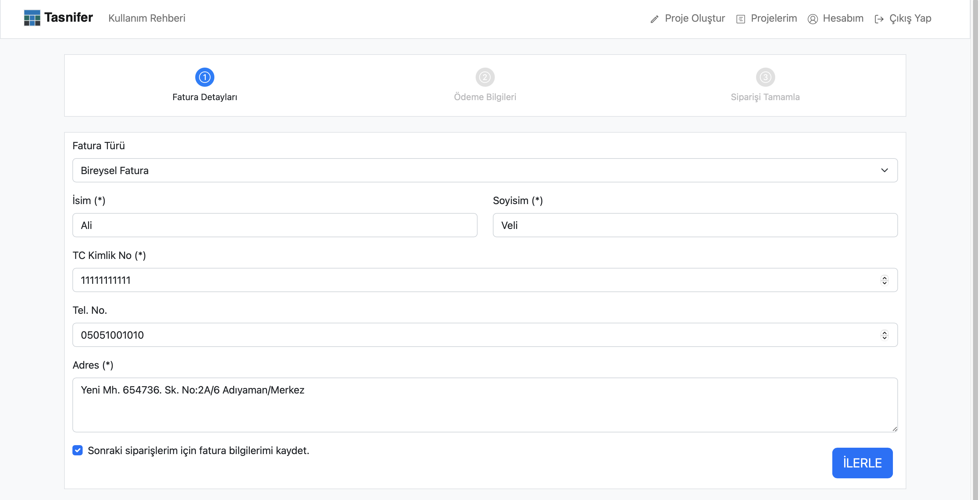The image size is (980, 500).
Task: Open the Fatura Türü dropdown
Action: 485,170
